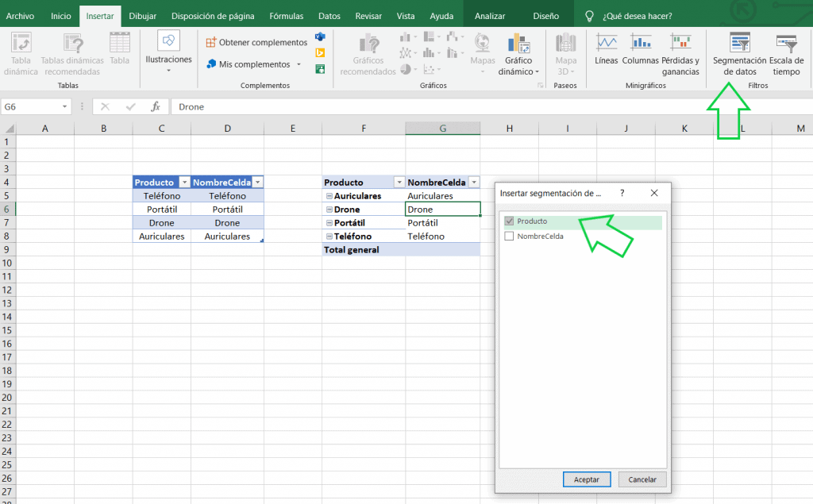Click the dialog help question mark
This screenshot has width=813, height=504.
coord(622,193)
